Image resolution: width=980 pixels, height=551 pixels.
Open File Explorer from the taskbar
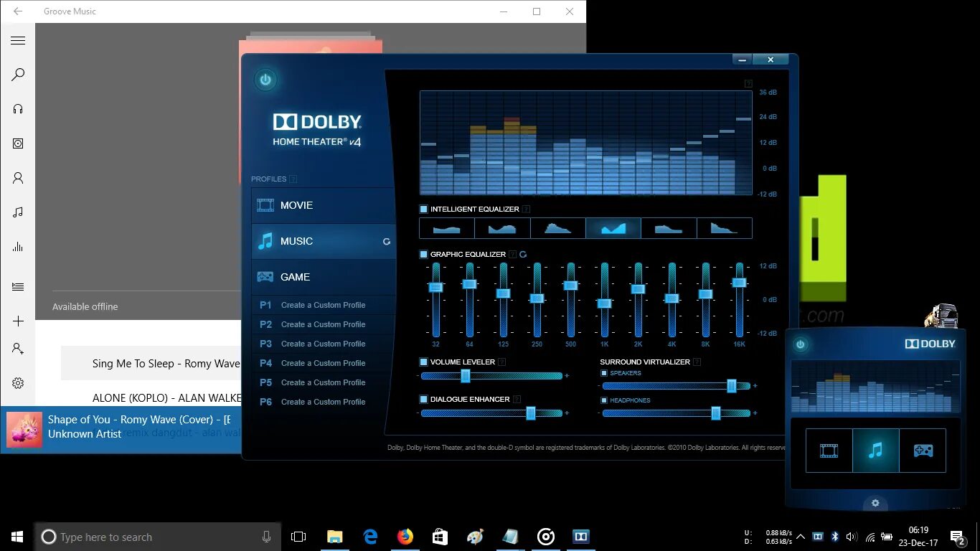point(335,537)
